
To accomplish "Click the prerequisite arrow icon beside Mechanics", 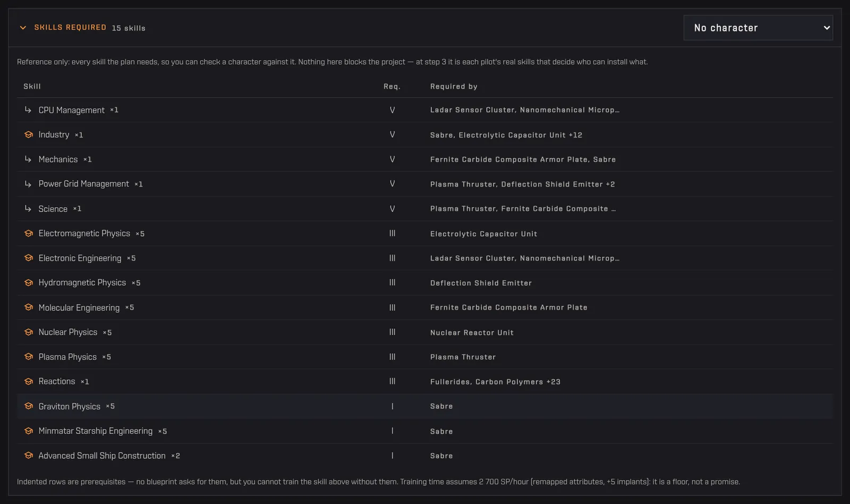I will pos(28,159).
